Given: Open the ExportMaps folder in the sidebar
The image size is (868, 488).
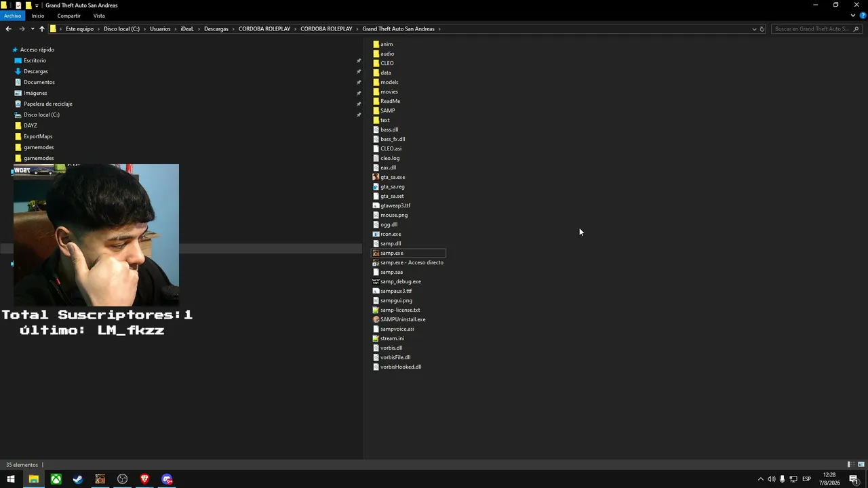Looking at the screenshot, I should [38, 136].
